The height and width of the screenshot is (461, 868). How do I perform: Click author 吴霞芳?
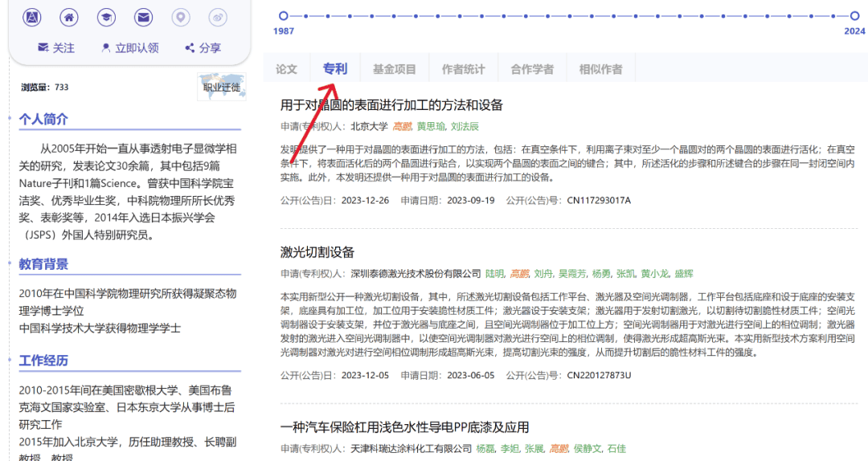(x=572, y=274)
